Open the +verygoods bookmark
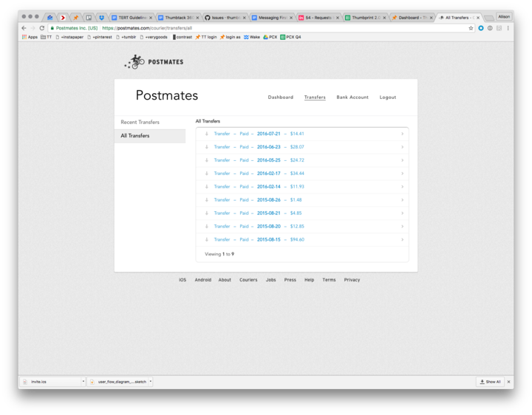Screen dimensions: 532x415 [154, 37]
